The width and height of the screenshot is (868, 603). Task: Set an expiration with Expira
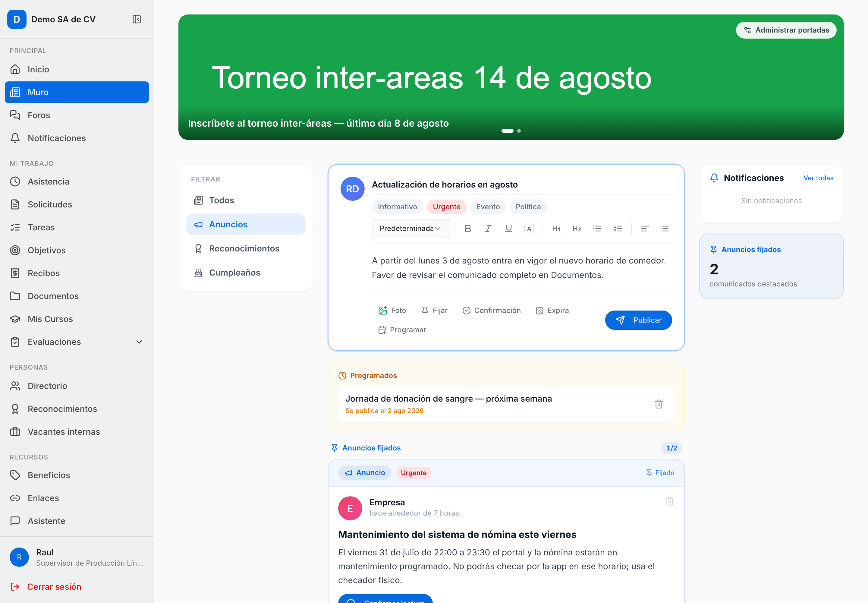552,311
